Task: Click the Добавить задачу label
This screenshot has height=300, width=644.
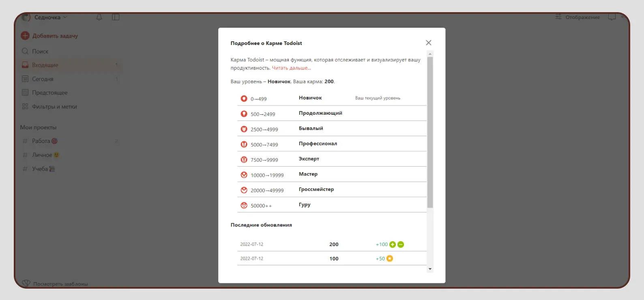Action: tap(55, 36)
